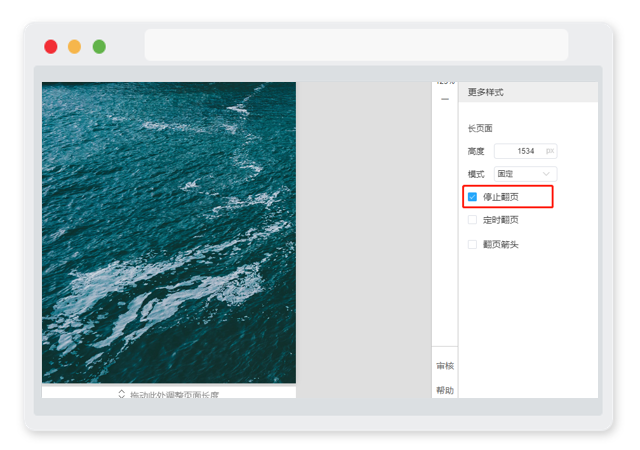Viewport: 640px width, 450px height.
Task: Click the 高度 input field showing 1534
Action: 525,151
